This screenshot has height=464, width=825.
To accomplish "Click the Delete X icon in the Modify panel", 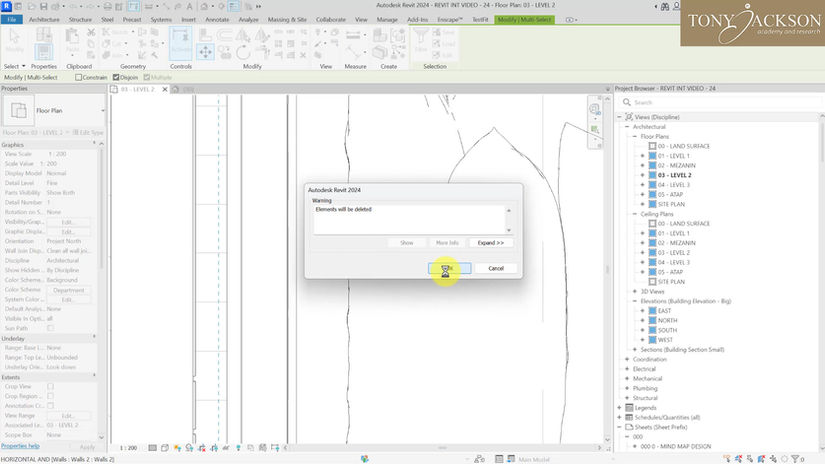I will click(x=303, y=55).
